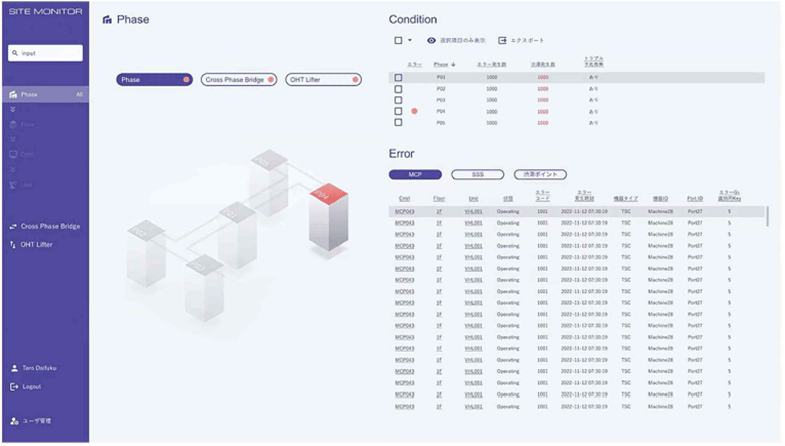The width and height of the screenshot is (785, 446).
Task: Switch to the MCP error tab
Action: coord(415,174)
